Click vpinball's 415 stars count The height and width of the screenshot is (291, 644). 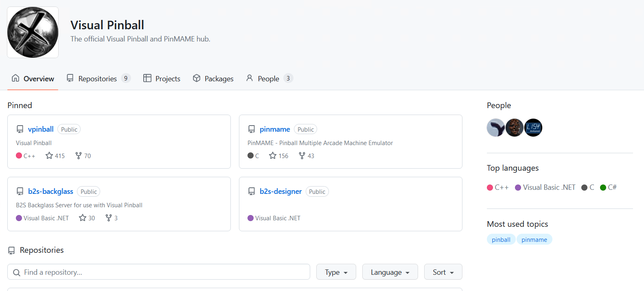60,156
